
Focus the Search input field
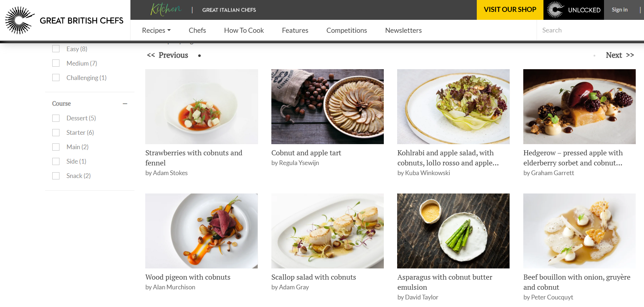[590, 30]
